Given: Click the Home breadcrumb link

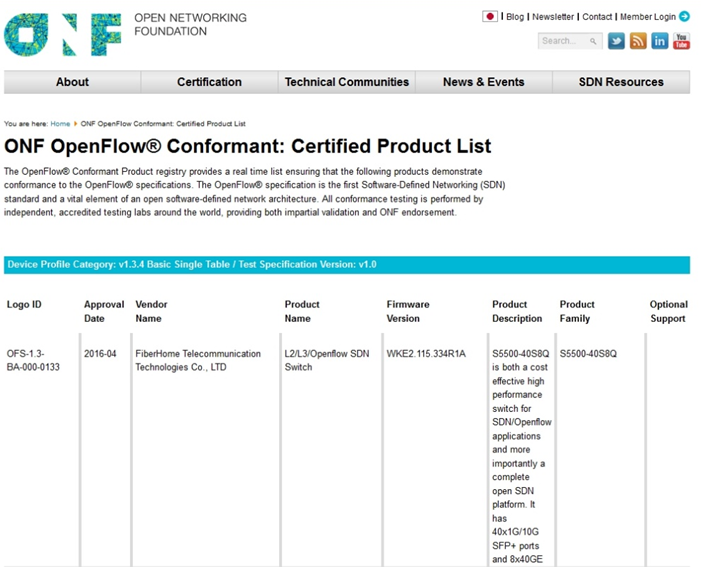Looking at the screenshot, I should coord(60,124).
